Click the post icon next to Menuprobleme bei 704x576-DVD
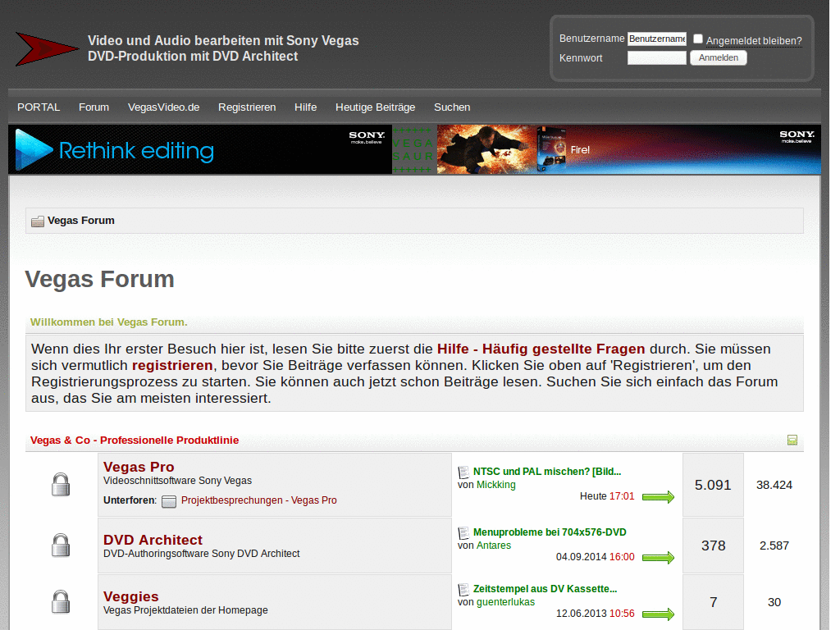 pos(463,532)
